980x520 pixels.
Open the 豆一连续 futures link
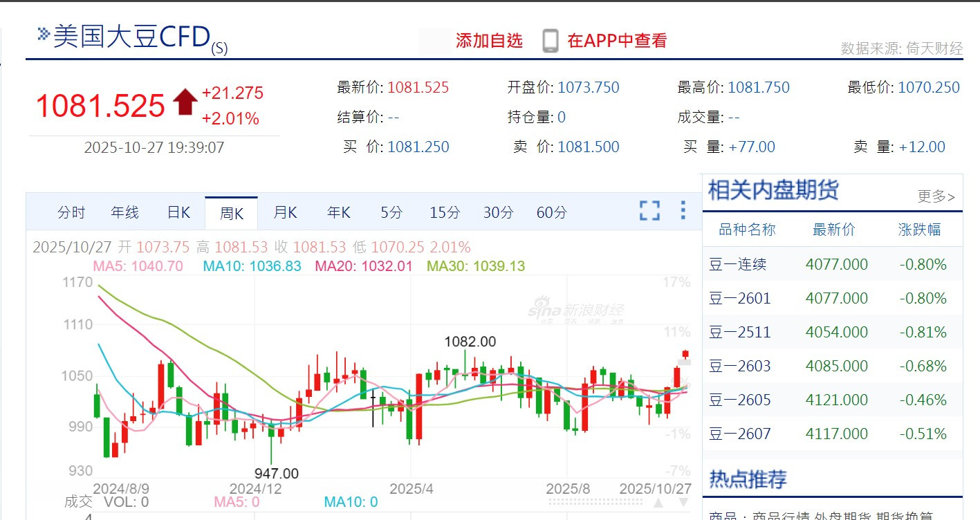click(x=737, y=264)
